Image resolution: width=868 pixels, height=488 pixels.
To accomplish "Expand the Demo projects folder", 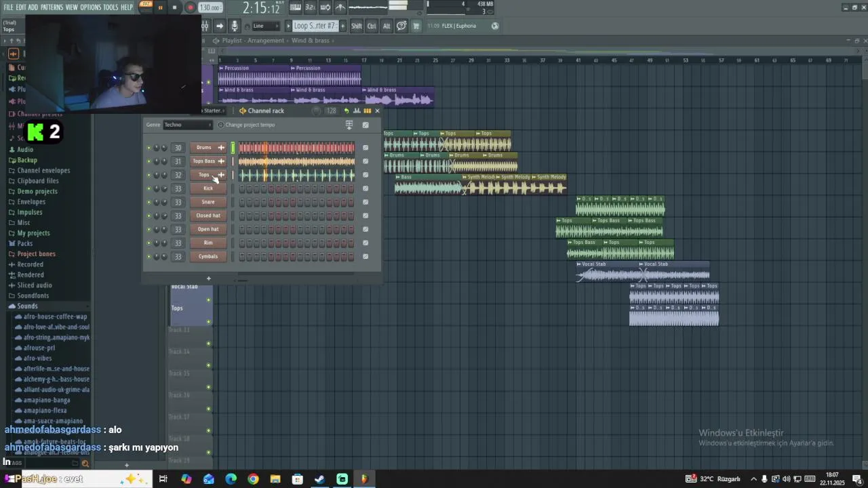I will 37,191.
